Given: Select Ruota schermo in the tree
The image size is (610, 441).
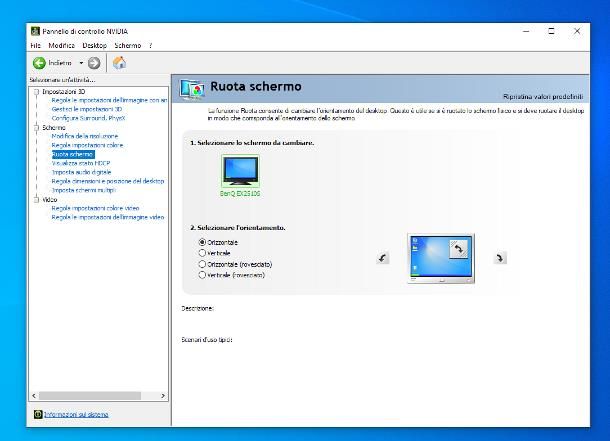Looking at the screenshot, I should point(73,154).
